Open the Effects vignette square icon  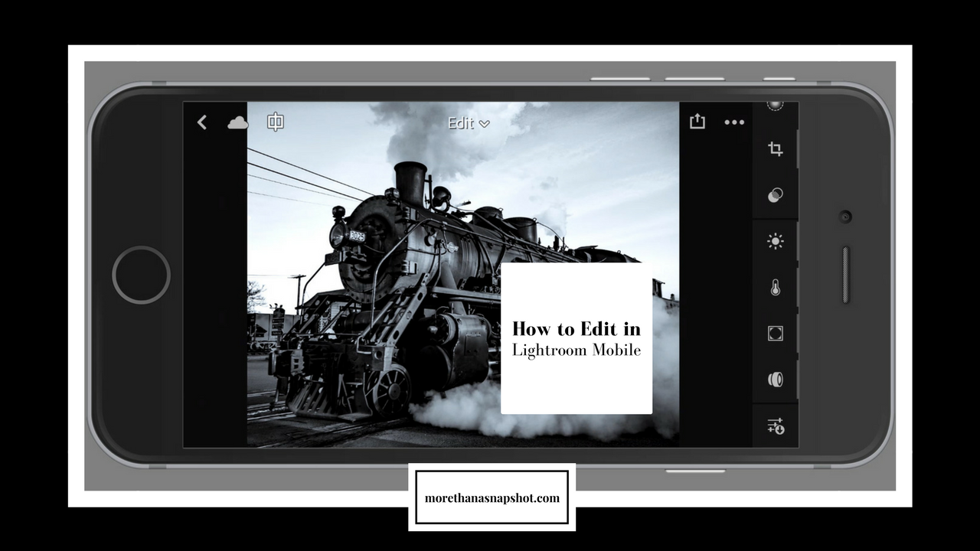[776, 334]
